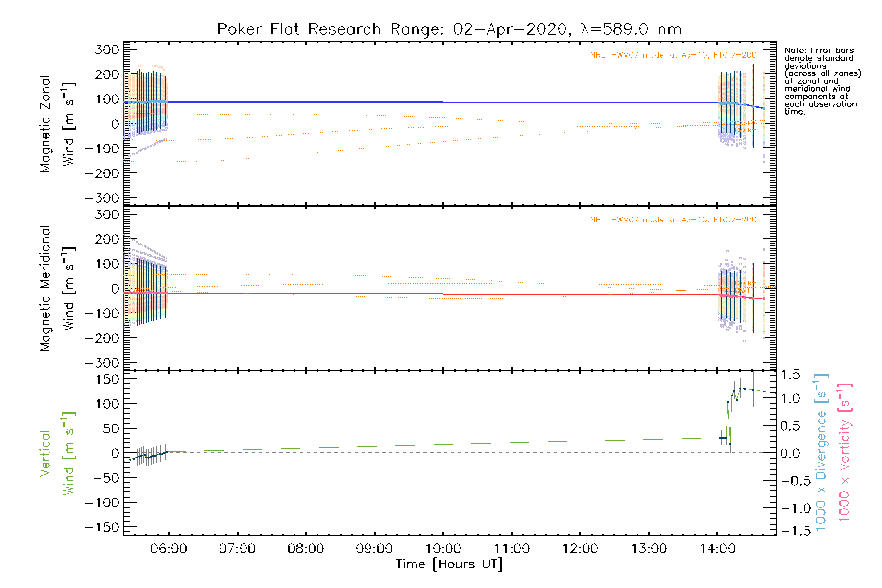Viewport: 882px width, 588px height.
Task: Click the 12:00 time tick label
Action: click(581, 549)
